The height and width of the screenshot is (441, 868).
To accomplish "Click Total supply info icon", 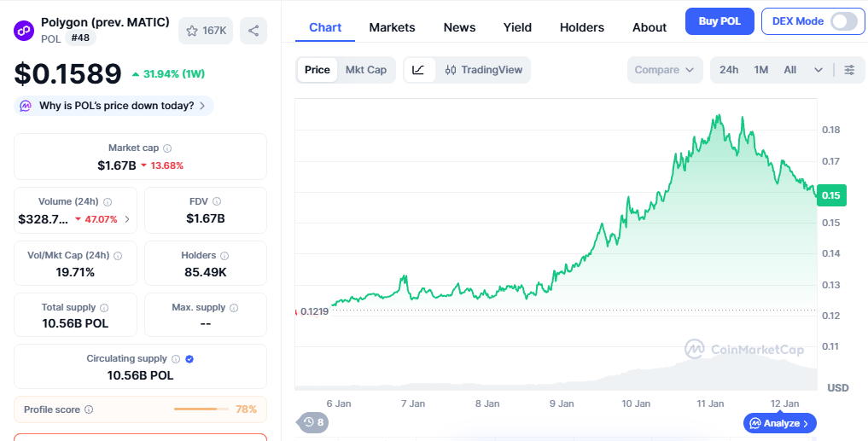I will tap(104, 308).
